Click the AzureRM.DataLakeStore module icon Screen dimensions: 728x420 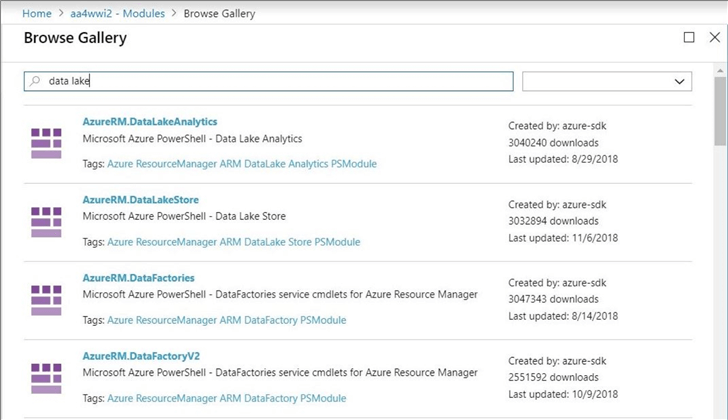point(46,222)
